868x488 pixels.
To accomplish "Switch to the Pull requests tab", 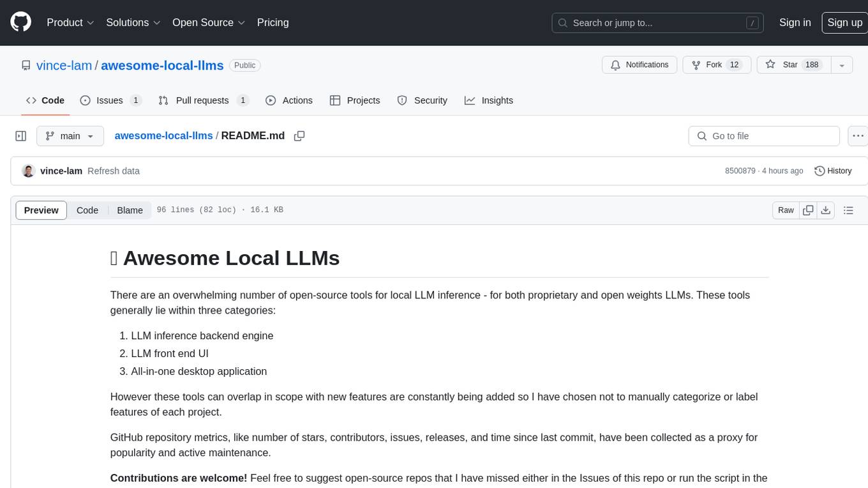I will [x=203, y=100].
